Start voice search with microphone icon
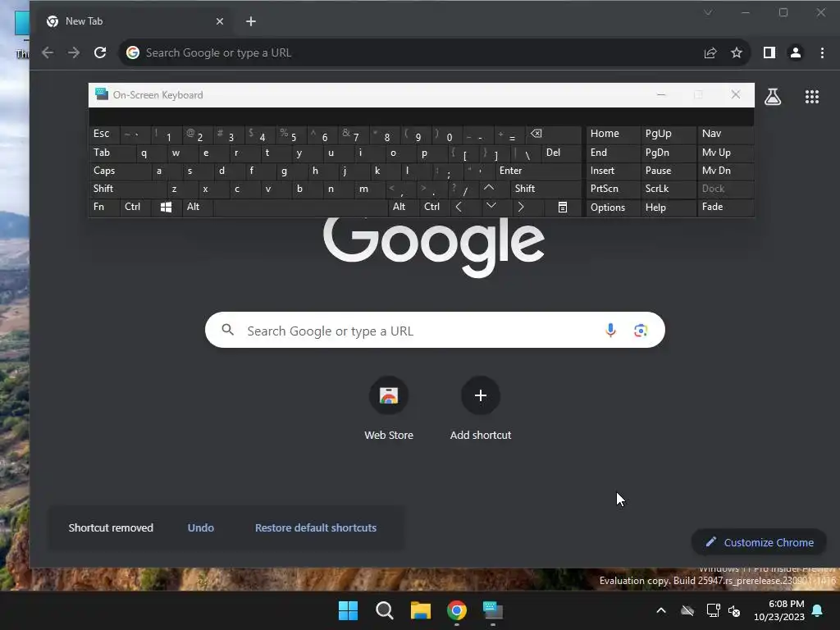840x630 pixels. pos(610,330)
